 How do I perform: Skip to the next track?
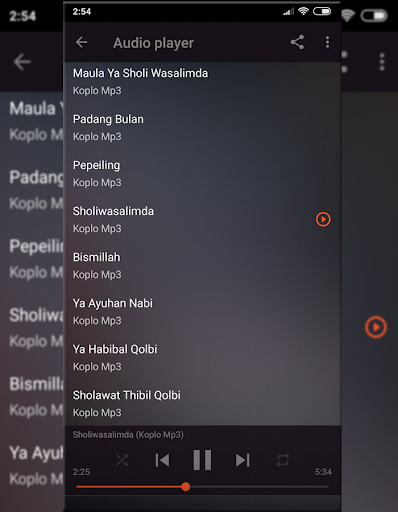[x=242, y=460]
